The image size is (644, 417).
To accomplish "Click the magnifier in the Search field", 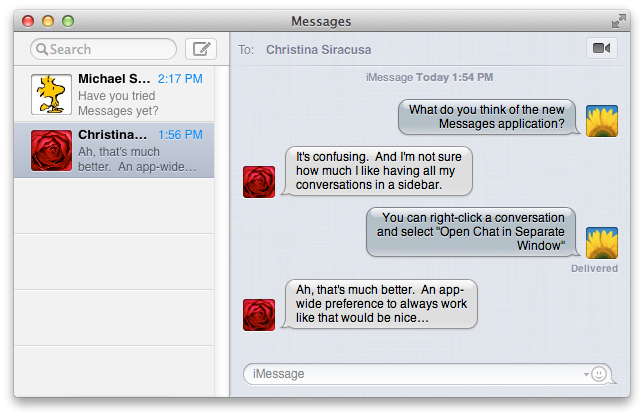I will (x=41, y=49).
